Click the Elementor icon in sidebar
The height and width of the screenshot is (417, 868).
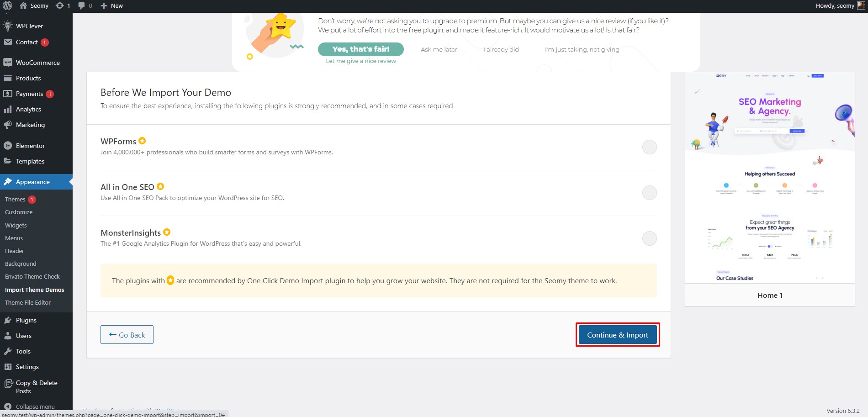pos(8,146)
